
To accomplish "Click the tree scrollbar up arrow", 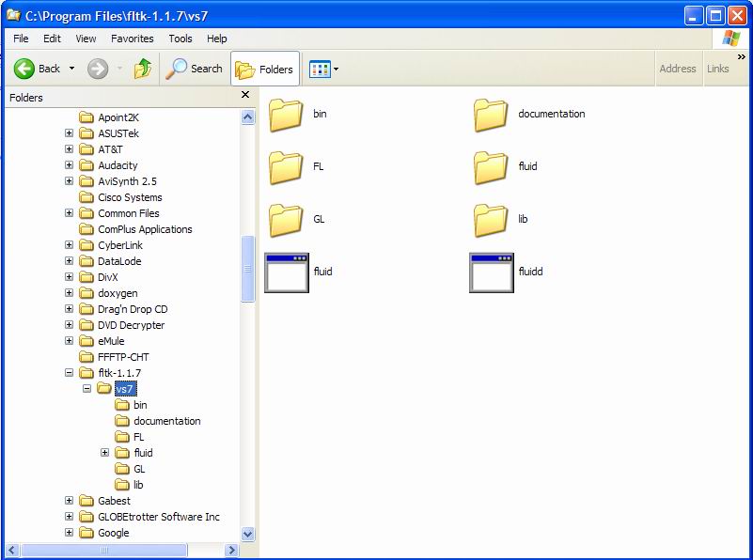I will tap(248, 117).
